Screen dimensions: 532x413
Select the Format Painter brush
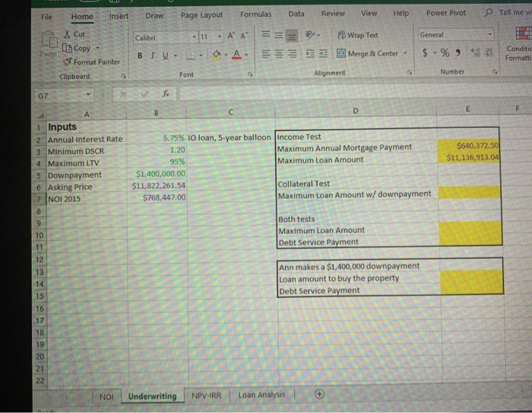(x=68, y=61)
